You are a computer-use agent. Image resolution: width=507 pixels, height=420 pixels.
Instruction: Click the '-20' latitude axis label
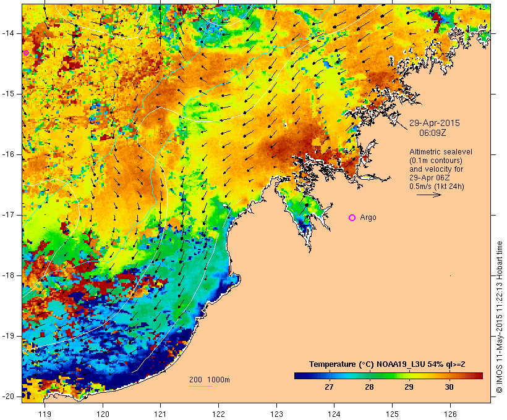tap(7, 397)
